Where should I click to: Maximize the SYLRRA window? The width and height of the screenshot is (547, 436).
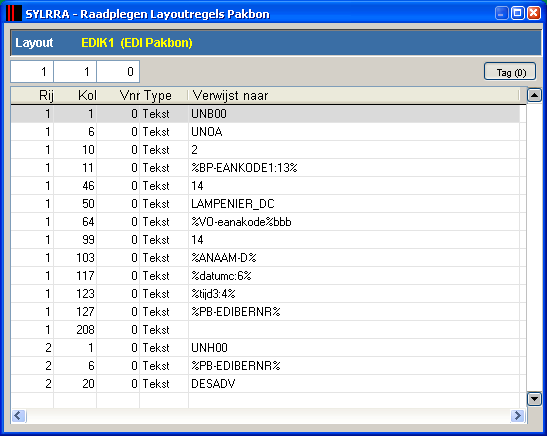pos(518,14)
